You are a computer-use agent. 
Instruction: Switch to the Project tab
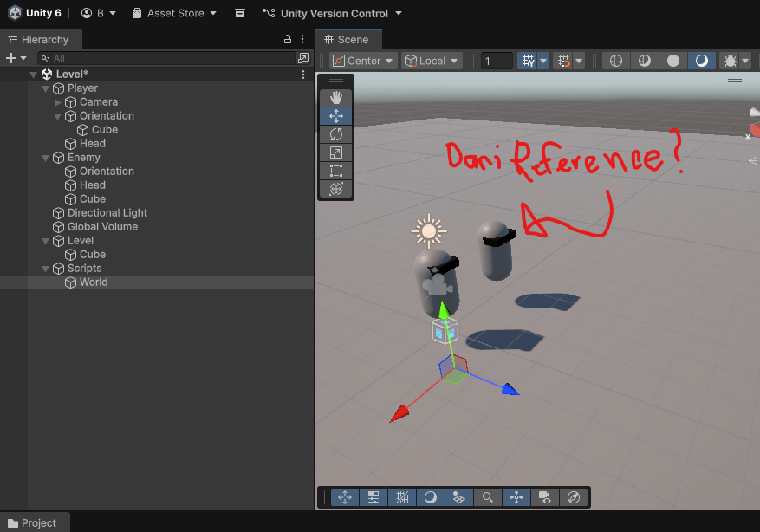pyautogui.click(x=33, y=523)
